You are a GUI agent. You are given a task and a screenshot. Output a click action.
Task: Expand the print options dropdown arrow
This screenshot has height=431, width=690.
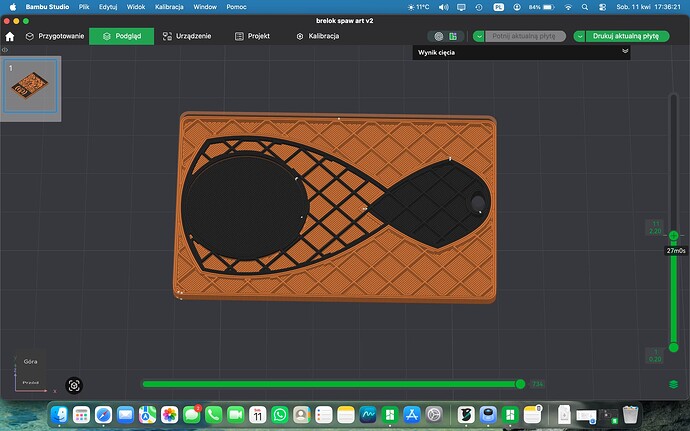click(x=580, y=37)
